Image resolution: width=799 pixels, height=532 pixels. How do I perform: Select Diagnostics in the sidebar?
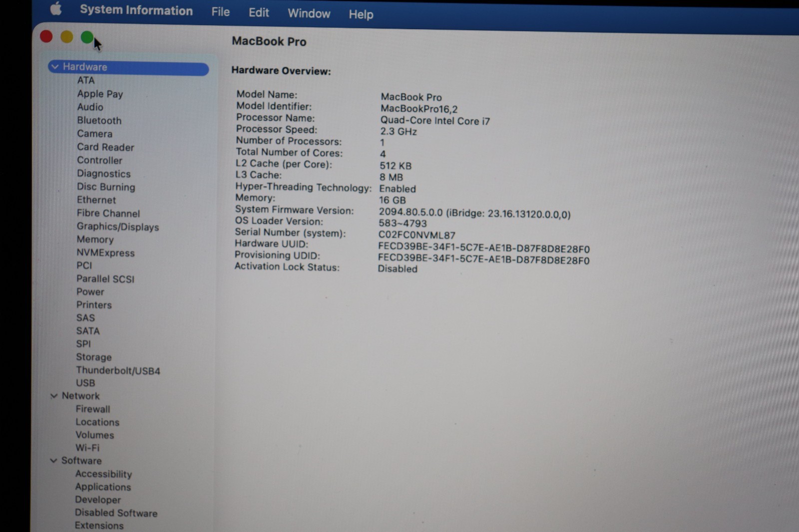103,174
